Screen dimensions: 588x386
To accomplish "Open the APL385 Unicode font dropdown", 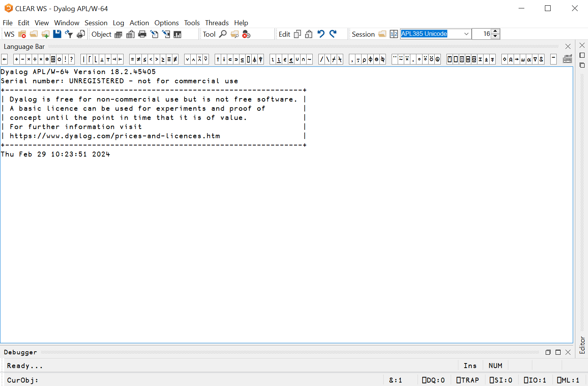I will pyautogui.click(x=466, y=34).
